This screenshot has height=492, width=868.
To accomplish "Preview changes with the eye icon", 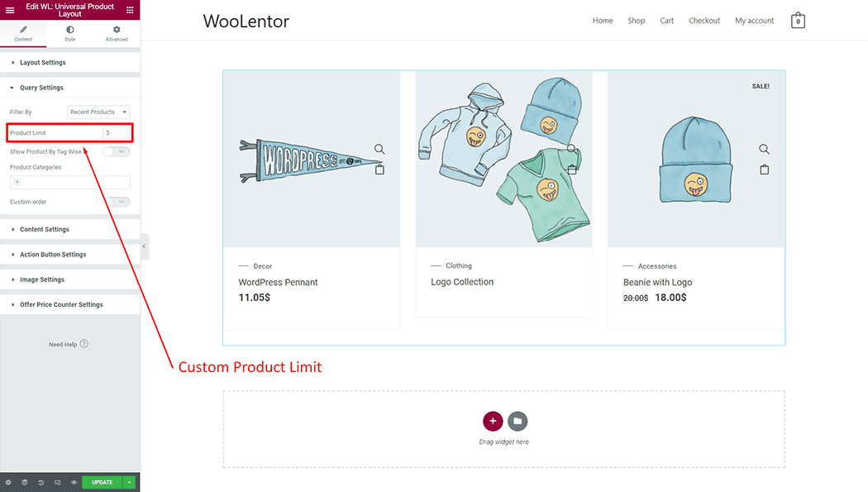I will (74, 482).
